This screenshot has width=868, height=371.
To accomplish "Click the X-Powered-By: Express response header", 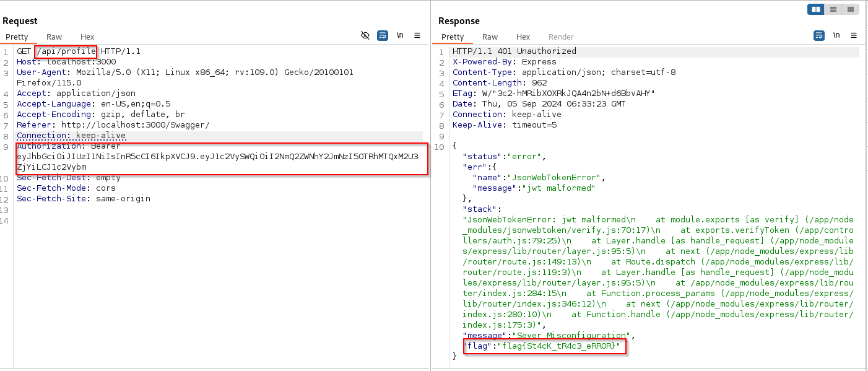I will coord(505,62).
